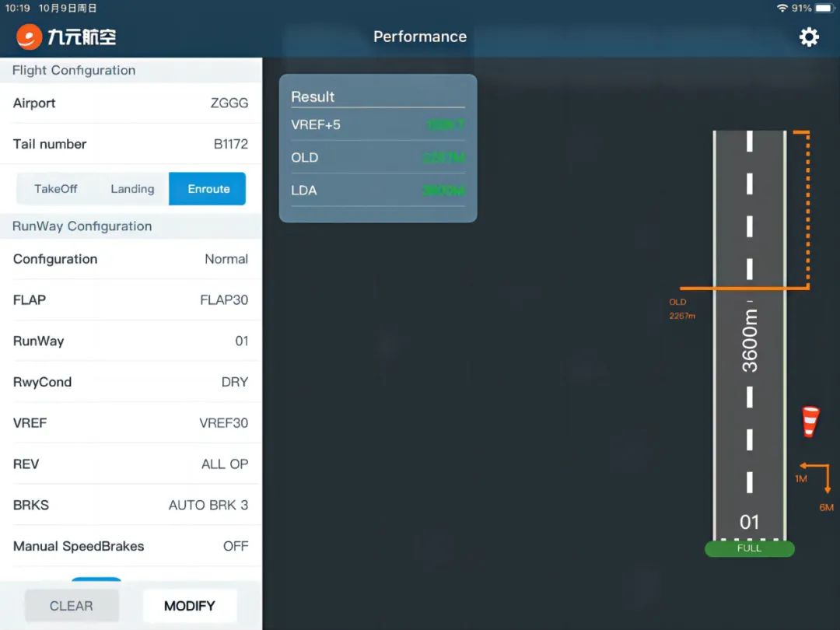Toggle Manual SpeedBrakes OFF setting
The width and height of the screenshot is (840, 630).
[x=131, y=546]
